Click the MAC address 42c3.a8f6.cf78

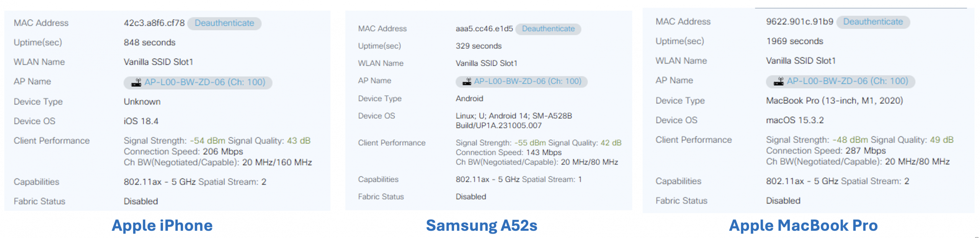(x=154, y=23)
